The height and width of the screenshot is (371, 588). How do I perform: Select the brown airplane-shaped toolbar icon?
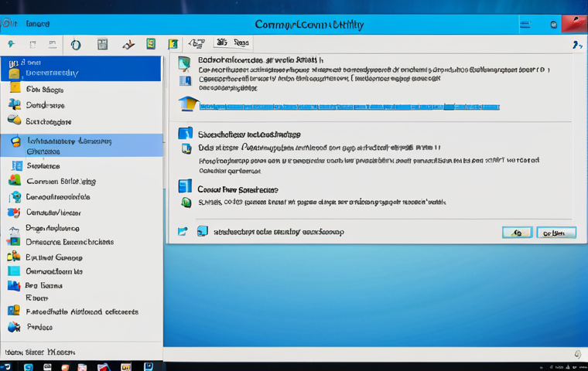[x=128, y=45]
